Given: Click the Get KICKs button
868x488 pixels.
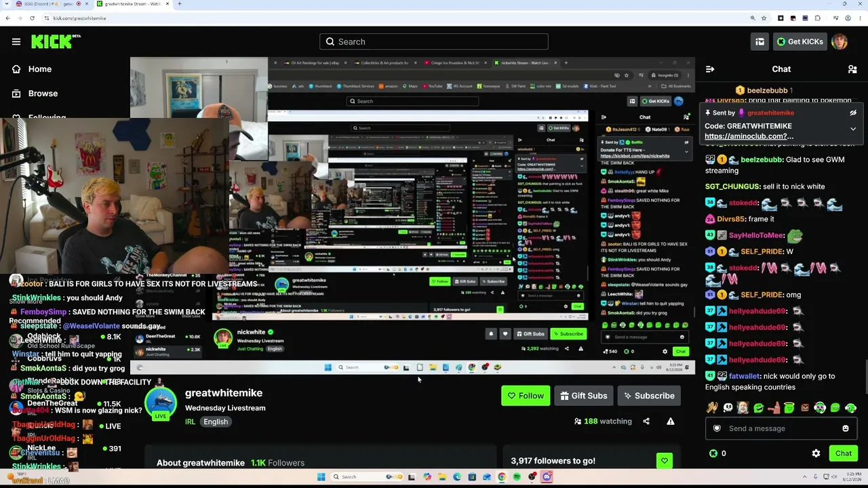Looking at the screenshot, I should coord(800,41).
